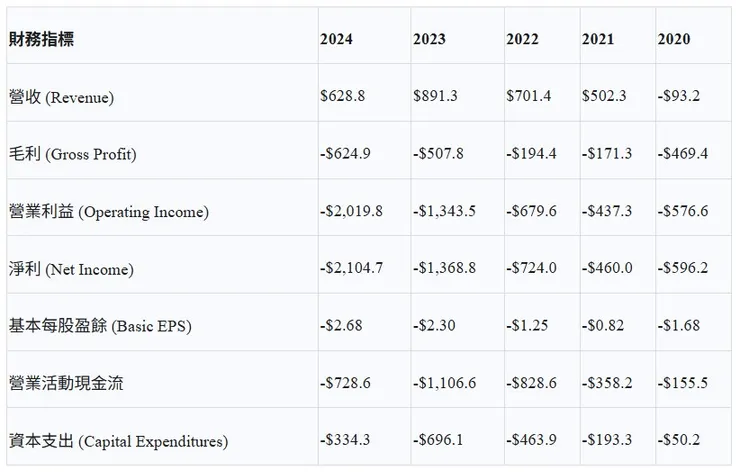Click the 2024 net income value -$2,104.7
This screenshot has width=740, height=472.
pos(350,269)
